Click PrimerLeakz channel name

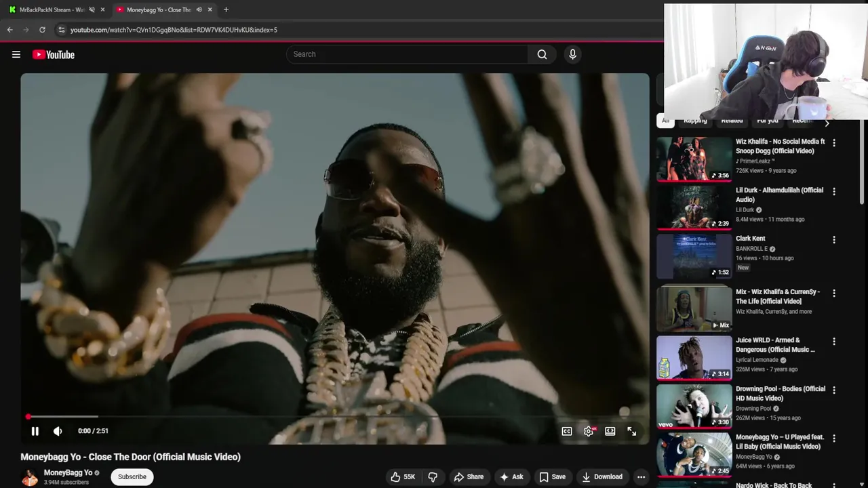click(755, 161)
